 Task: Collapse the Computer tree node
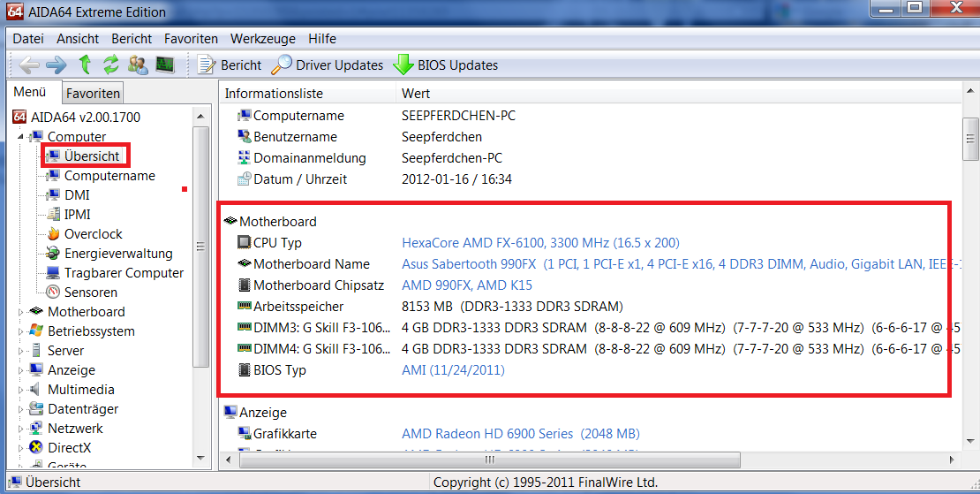[x=20, y=137]
